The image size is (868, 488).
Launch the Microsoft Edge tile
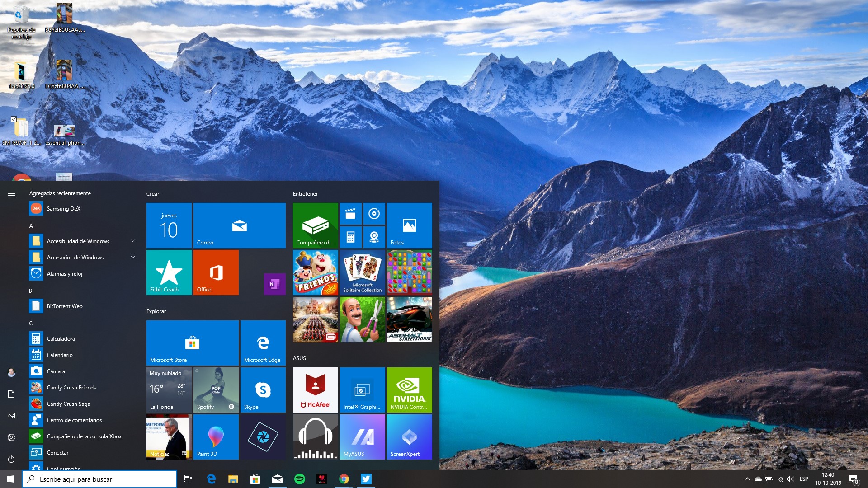pyautogui.click(x=263, y=343)
